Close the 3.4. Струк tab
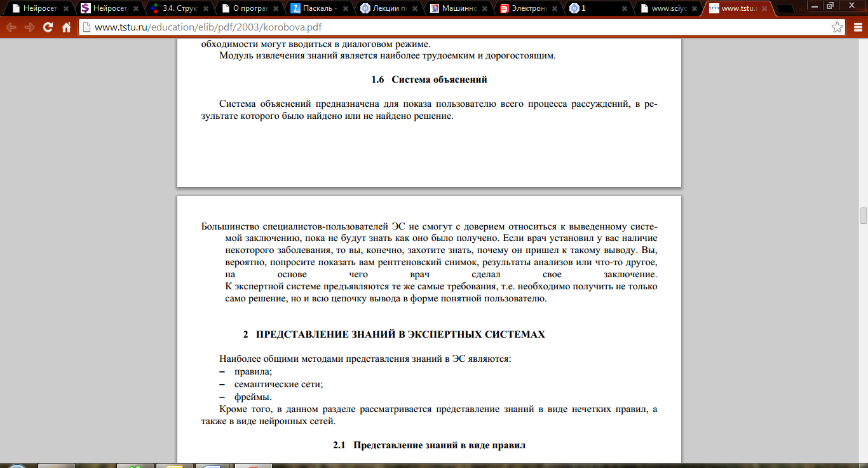Image resolution: width=868 pixels, height=468 pixels. click(x=206, y=9)
